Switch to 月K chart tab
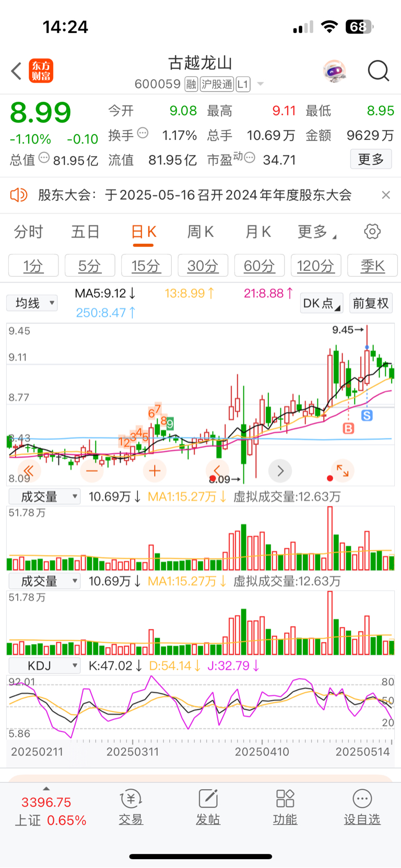The width and height of the screenshot is (401, 868). point(258,232)
